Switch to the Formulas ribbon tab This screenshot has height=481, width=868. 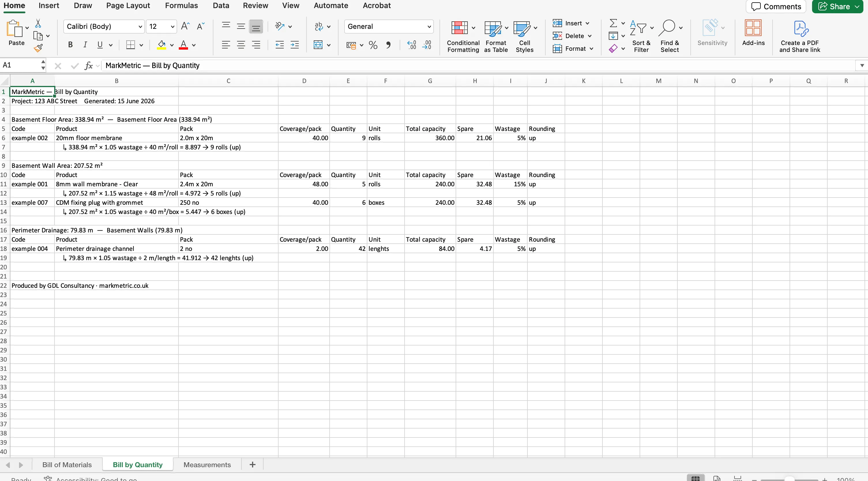181,5
